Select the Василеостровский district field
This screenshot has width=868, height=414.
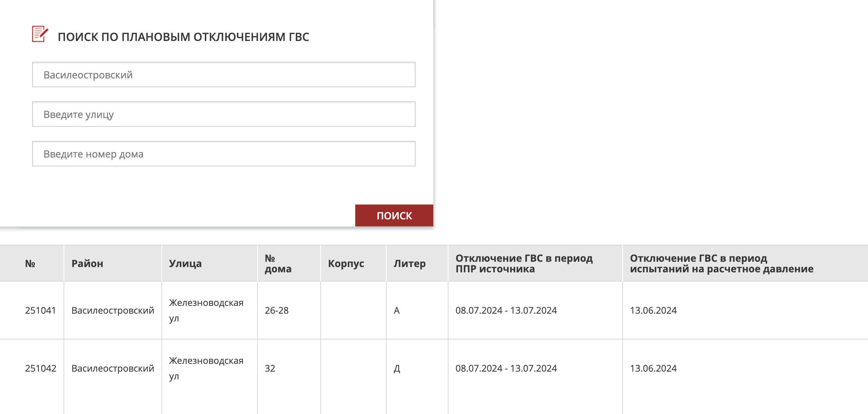click(224, 74)
